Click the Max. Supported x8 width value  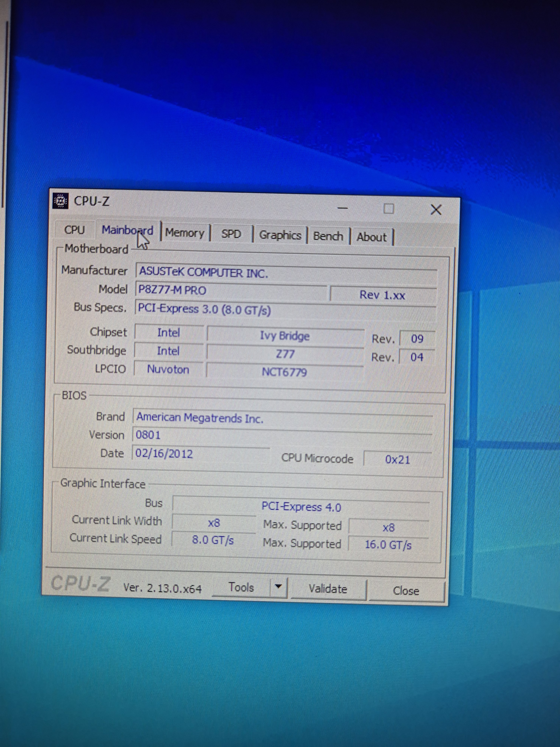(x=388, y=528)
